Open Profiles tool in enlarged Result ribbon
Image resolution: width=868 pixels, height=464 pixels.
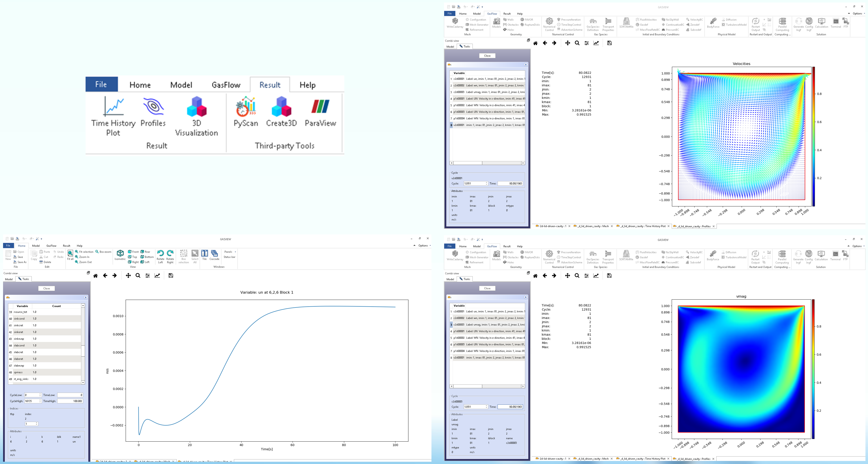tap(153, 112)
